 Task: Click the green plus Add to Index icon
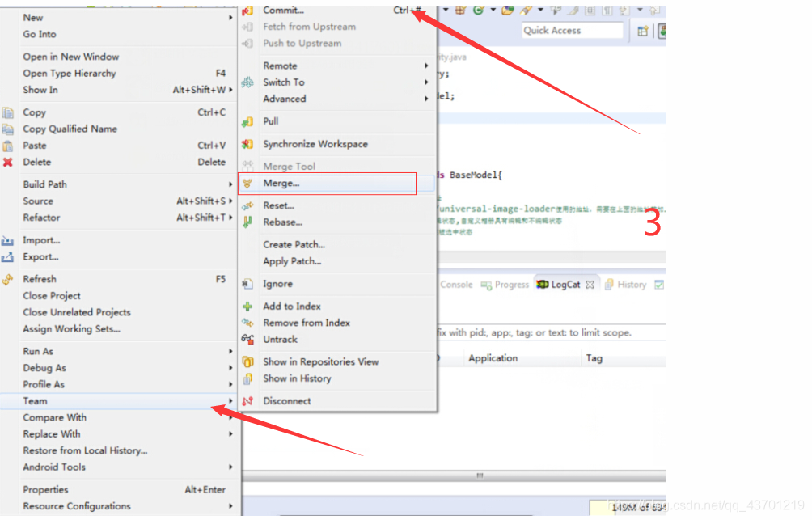coord(247,307)
